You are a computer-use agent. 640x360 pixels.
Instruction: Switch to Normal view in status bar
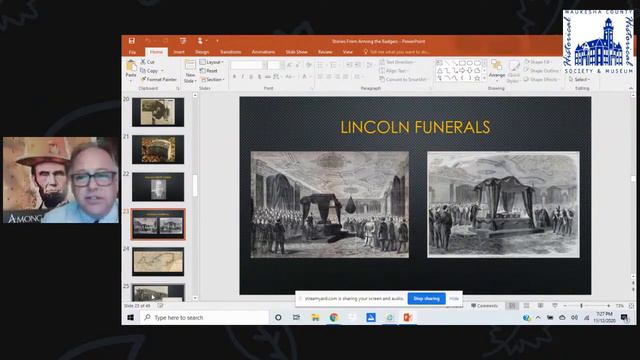click(512, 306)
